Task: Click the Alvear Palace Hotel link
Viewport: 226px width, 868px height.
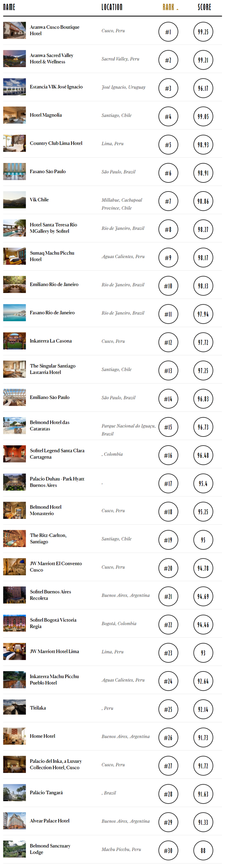Action: coord(50,821)
